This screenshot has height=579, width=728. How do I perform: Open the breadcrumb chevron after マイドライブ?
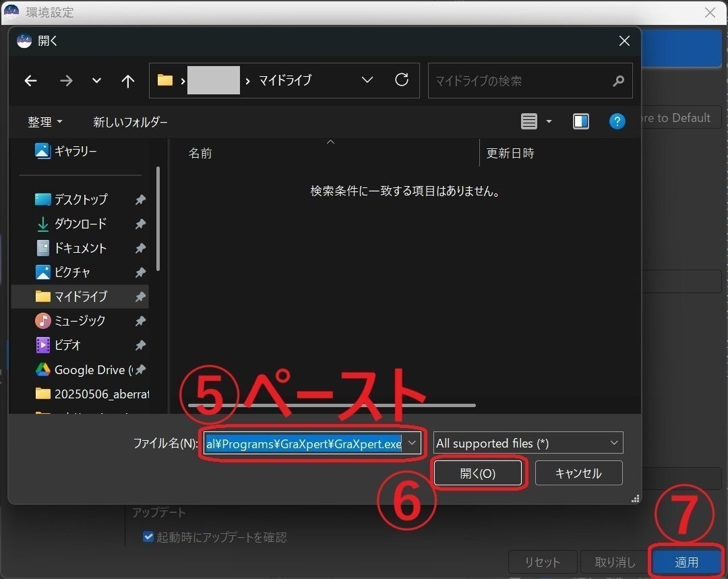tap(367, 80)
